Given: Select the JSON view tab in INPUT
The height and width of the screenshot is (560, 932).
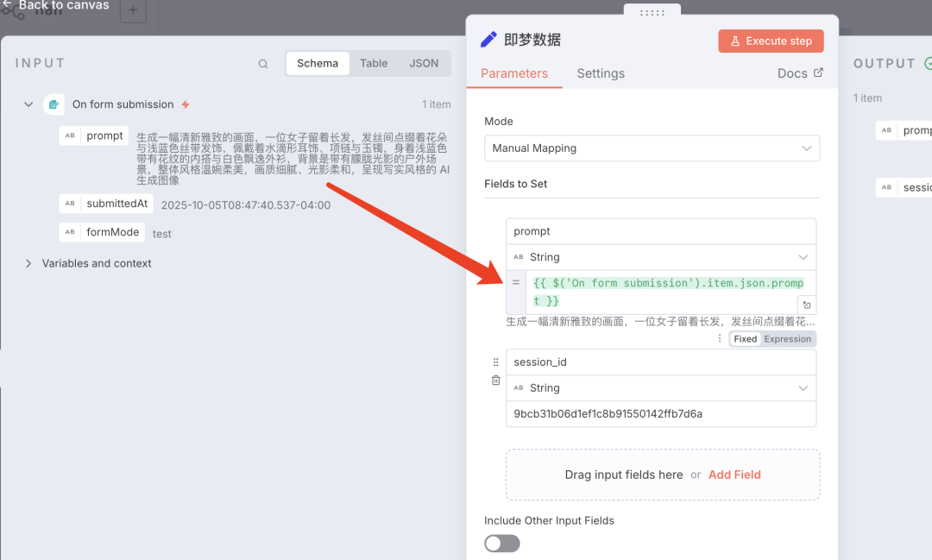Looking at the screenshot, I should pos(424,63).
